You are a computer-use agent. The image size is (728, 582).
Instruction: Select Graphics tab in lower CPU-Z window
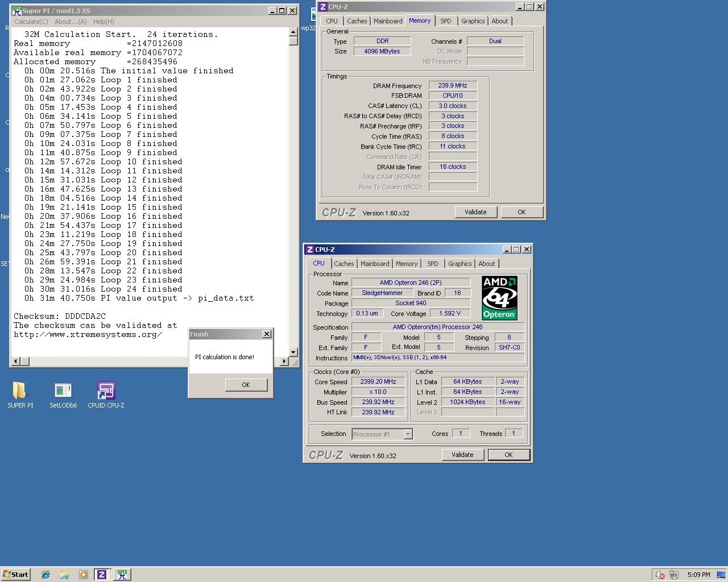[x=460, y=264]
